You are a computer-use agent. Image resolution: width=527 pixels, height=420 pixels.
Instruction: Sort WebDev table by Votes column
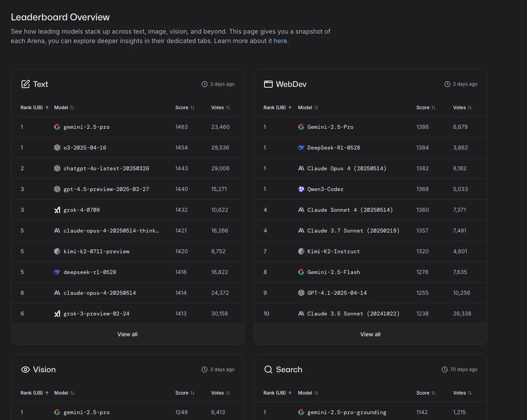(x=462, y=108)
